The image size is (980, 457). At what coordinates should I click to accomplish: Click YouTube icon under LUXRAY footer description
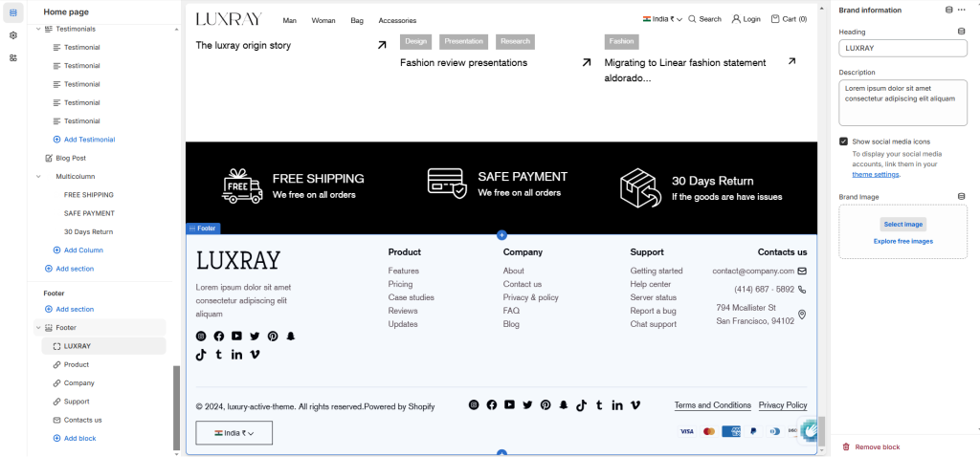coord(236,336)
